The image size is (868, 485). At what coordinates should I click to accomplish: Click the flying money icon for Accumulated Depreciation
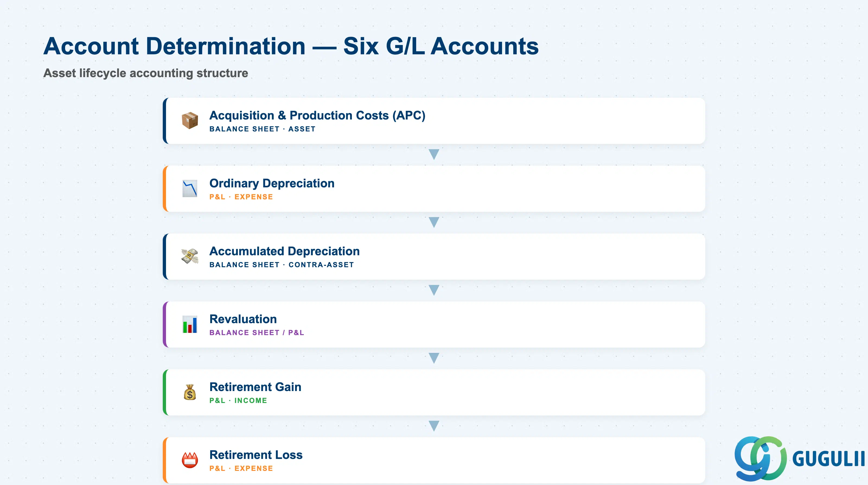coord(190,256)
